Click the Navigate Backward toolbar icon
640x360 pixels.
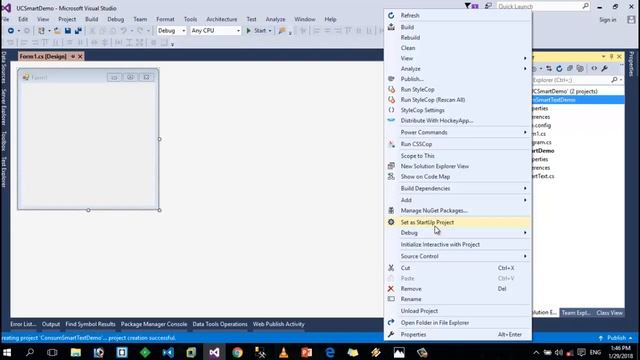point(11,31)
